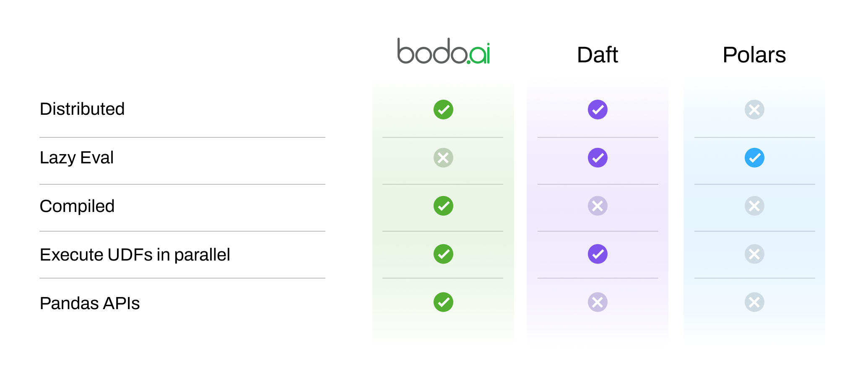Click grey X for Daft Compiled
Image resolution: width=868 pixels, height=377 pixels.
(598, 206)
